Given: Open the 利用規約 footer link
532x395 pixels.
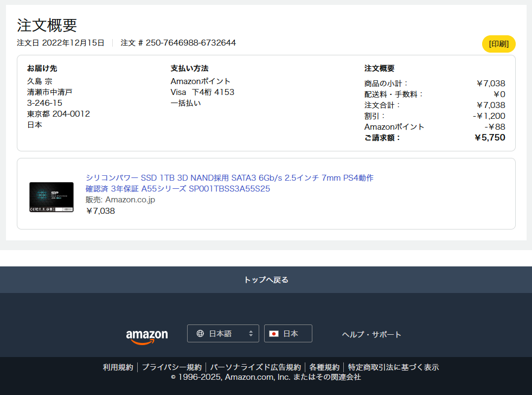Looking at the screenshot, I should [118, 367].
